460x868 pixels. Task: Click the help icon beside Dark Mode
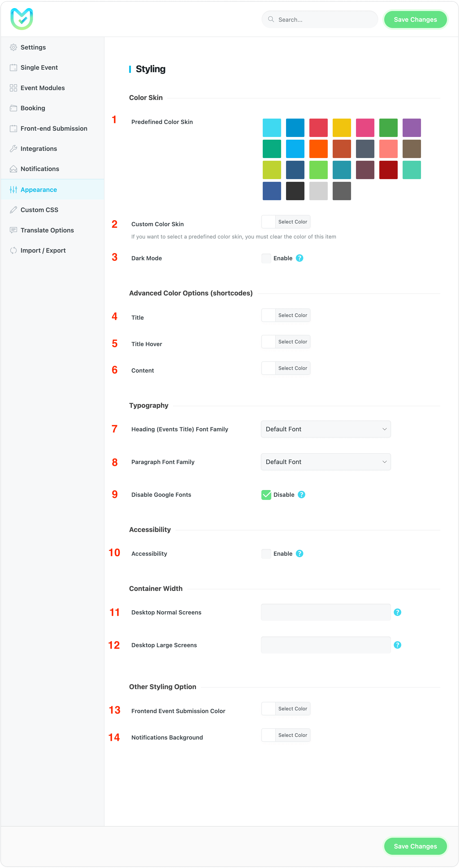(x=299, y=258)
